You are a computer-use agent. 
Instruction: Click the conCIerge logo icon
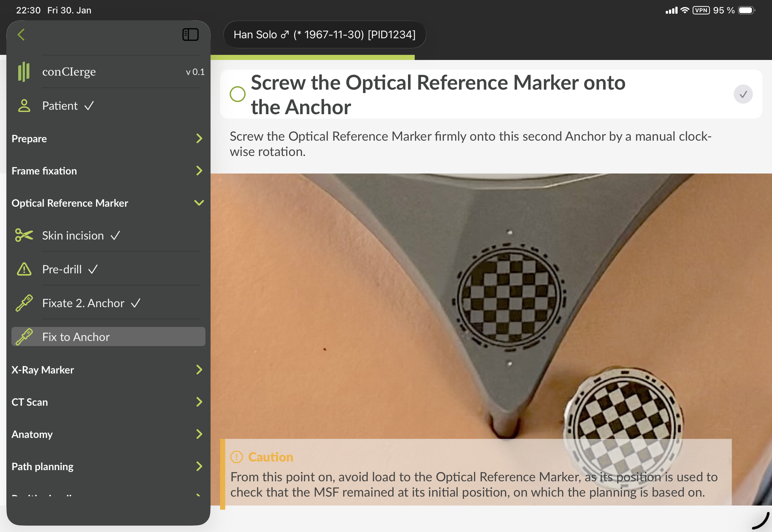[24, 72]
